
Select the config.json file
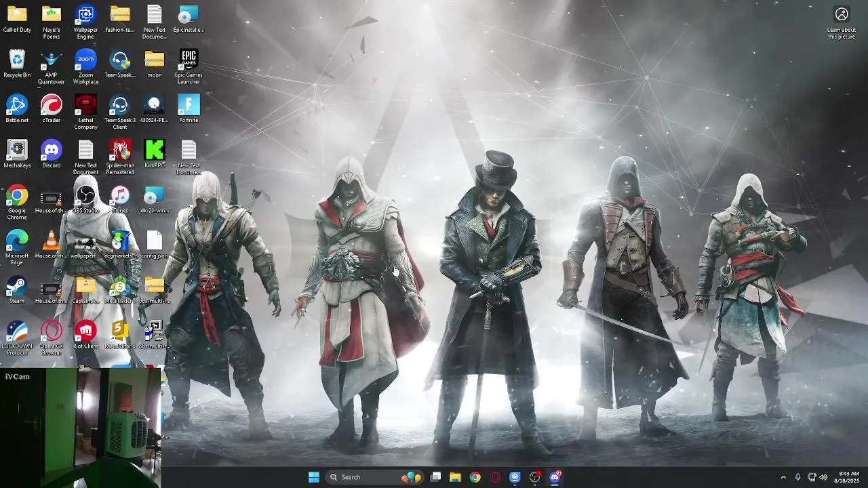[155, 245]
